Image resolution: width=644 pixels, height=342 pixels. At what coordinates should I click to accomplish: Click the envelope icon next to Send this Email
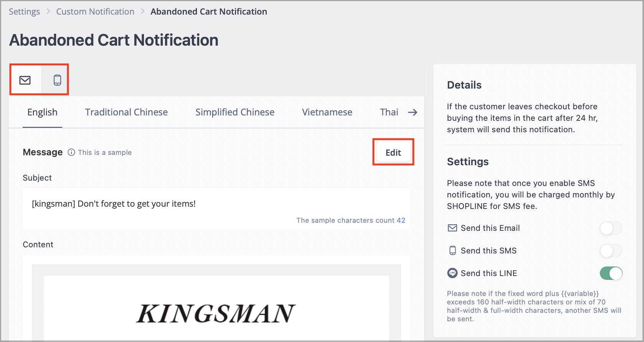(x=452, y=228)
